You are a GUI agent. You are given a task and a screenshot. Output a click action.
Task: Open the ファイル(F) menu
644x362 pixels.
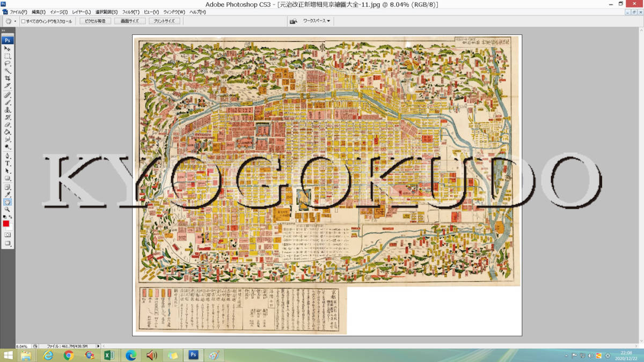coord(19,12)
